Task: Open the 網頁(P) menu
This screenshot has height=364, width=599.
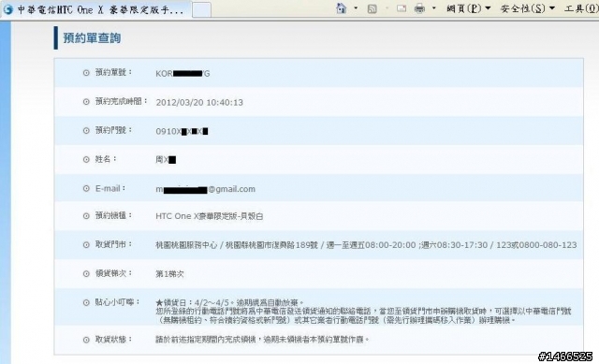Action: click(x=468, y=8)
